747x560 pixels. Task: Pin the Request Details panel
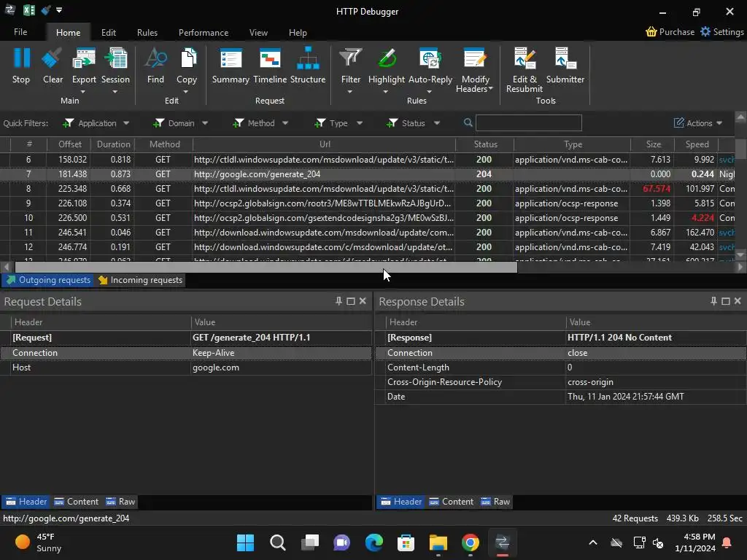coord(338,301)
